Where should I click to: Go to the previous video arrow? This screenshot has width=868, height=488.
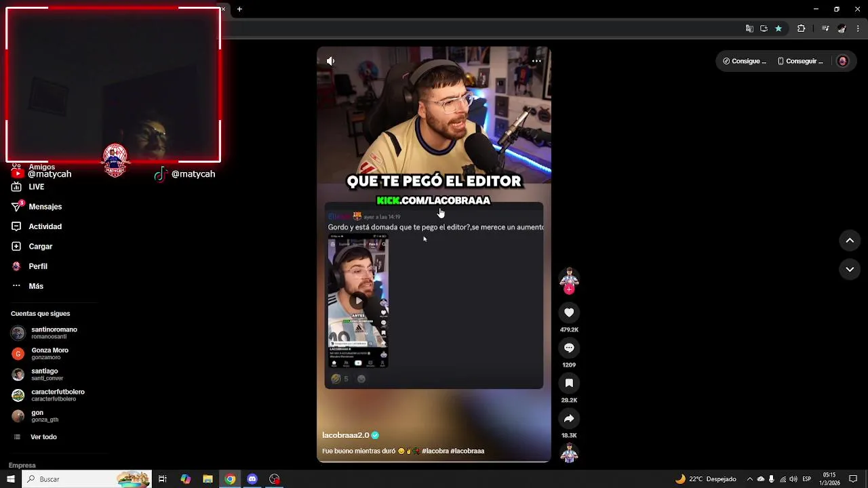point(850,241)
